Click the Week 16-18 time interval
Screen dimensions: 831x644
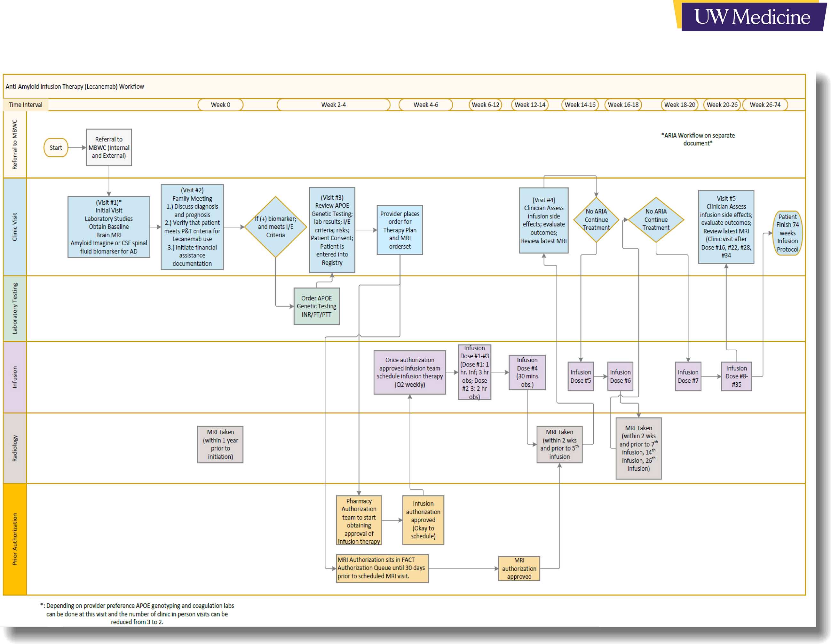click(623, 105)
